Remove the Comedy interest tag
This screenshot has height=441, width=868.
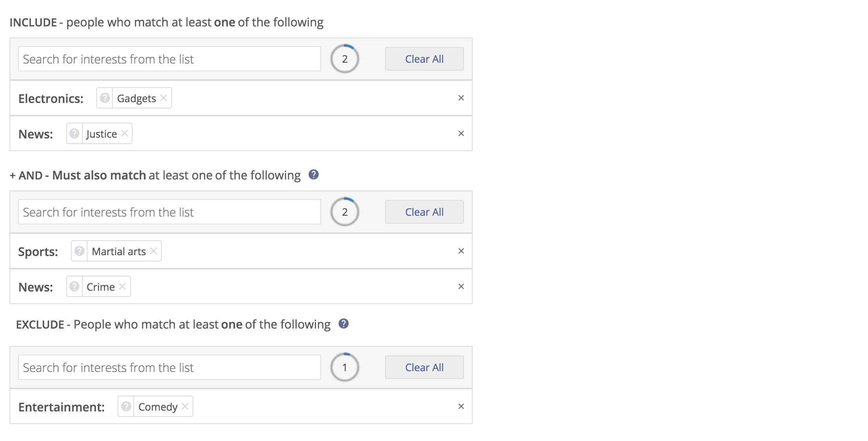point(185,406)
